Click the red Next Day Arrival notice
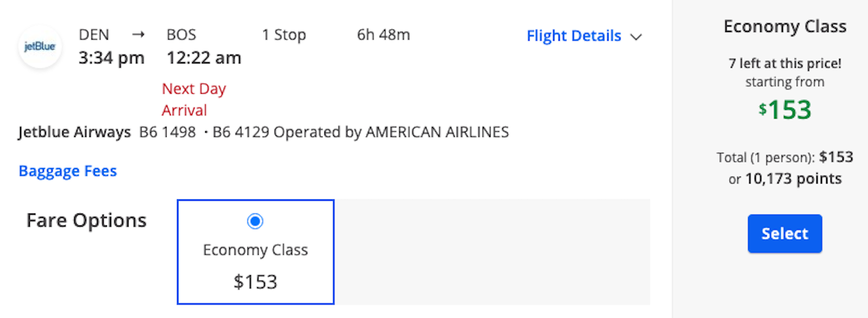Viewport: 868px width, 318px height. pos(193,99)
